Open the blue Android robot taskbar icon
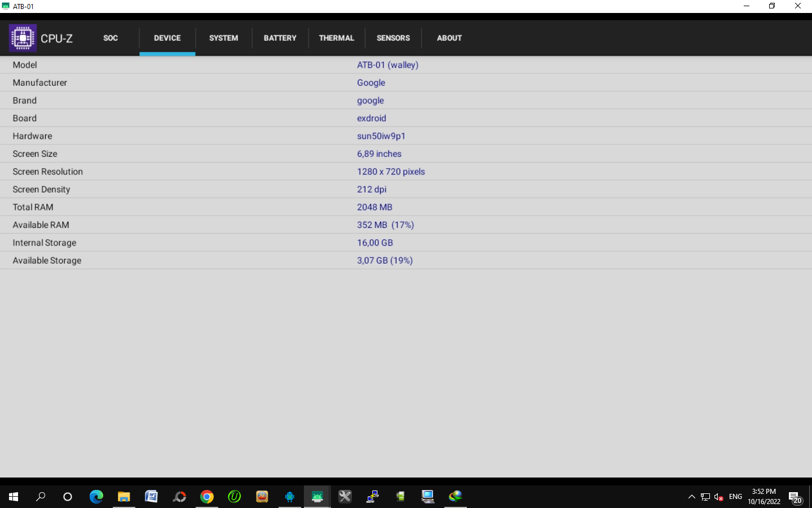812x508 pixels. click(x=290, y=497)
